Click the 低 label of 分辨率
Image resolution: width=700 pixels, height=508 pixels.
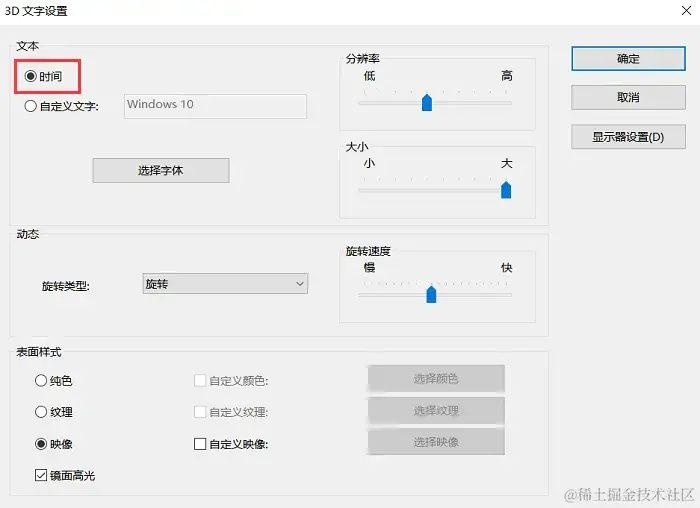[x=369, y=76]
